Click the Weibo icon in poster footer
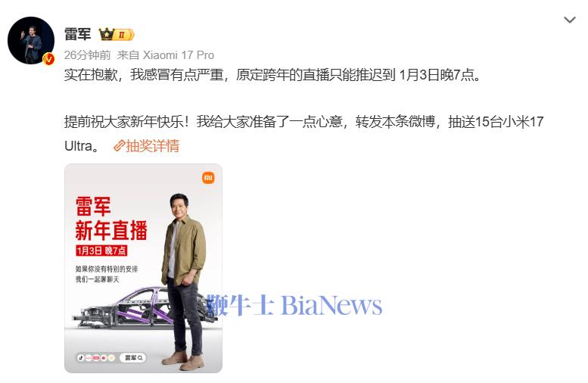Image resolution: width=588 pixels, height=383 pixels. 104,358
